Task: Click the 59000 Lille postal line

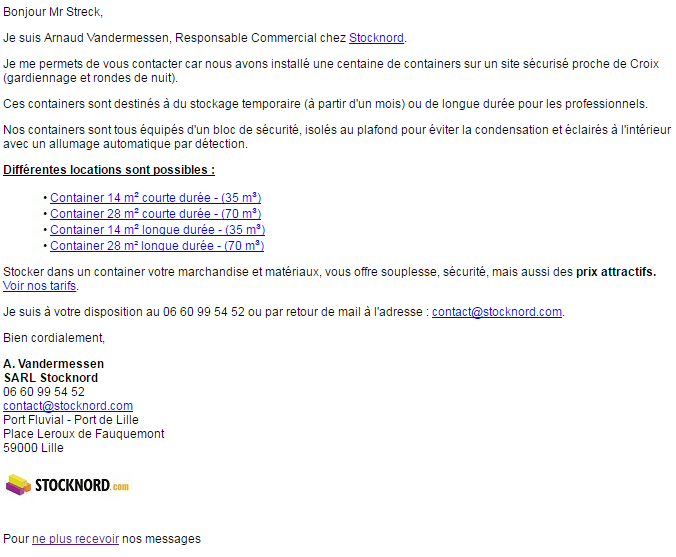Action: 33,447
